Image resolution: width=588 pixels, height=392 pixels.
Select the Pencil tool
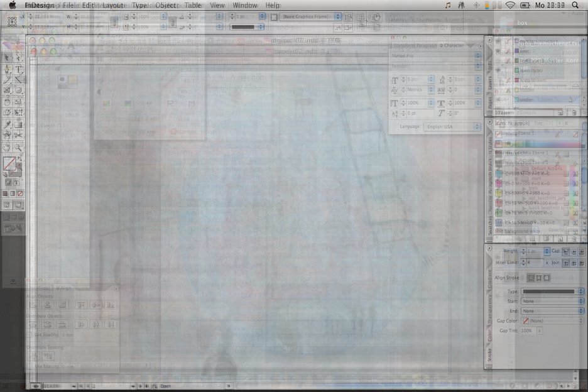(x=8, y=80)
